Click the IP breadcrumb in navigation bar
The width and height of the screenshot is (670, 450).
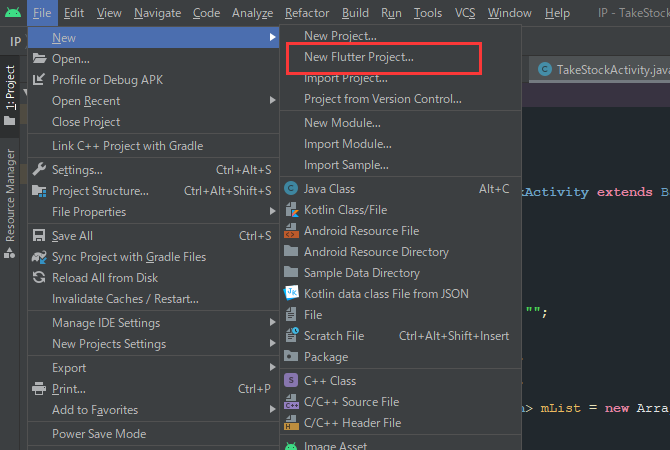click(x=15, y=41)
